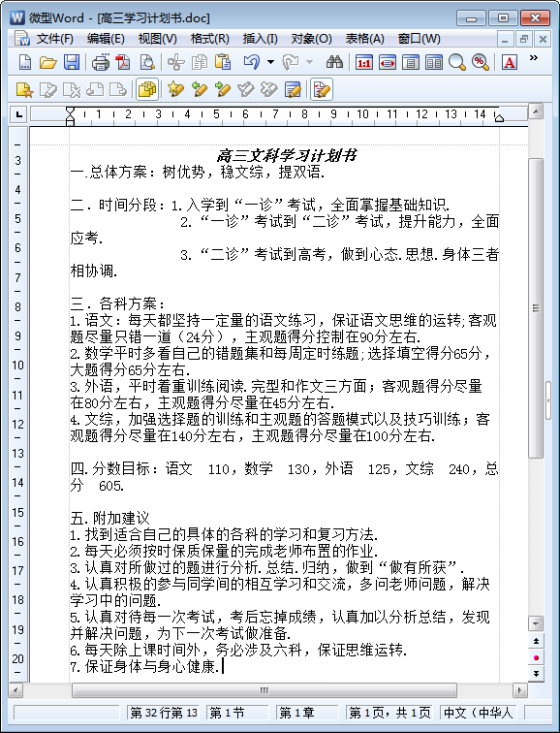Click the title 高三文科学习计划书
560x733 pixels.
[x=287, y=156]
